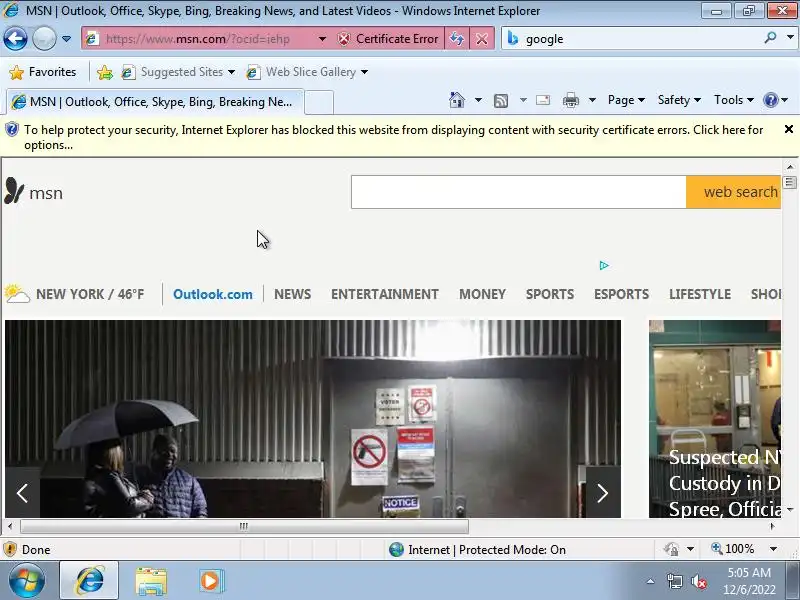Expand Home button options arrow
800x600 pixels.
(x=478, y=100)
